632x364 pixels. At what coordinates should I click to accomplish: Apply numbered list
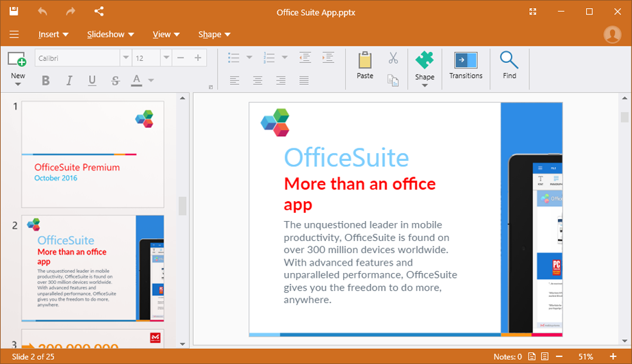pyautogui.click(x=269, y=57)
